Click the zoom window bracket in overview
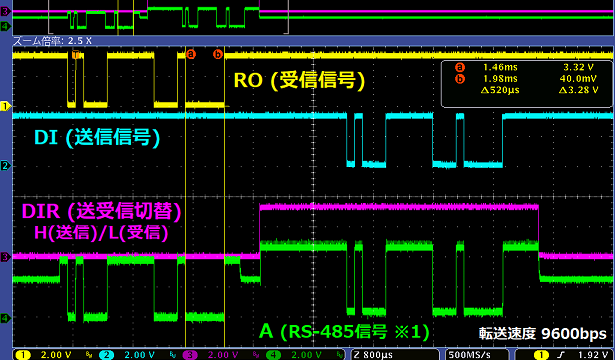The image size is (615, 360). pyautogui.click(x=168, y=17)
